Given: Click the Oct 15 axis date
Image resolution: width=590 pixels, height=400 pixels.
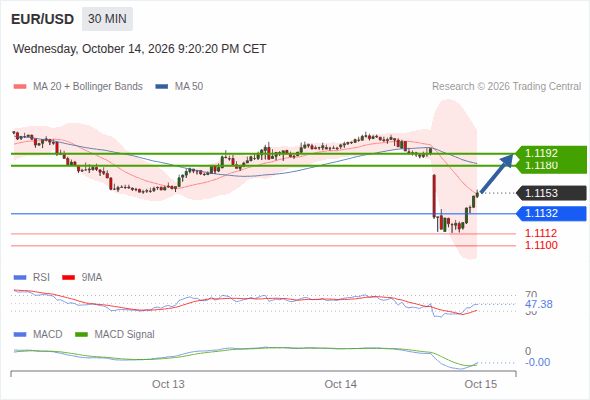Looking at the screenshot, I should (481, 384).
